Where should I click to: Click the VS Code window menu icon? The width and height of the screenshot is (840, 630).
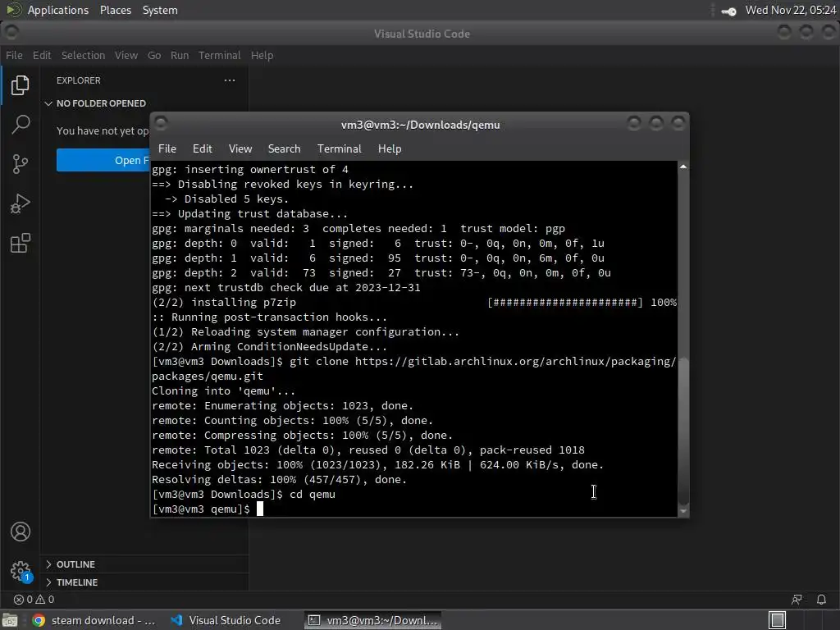point(11,33)
